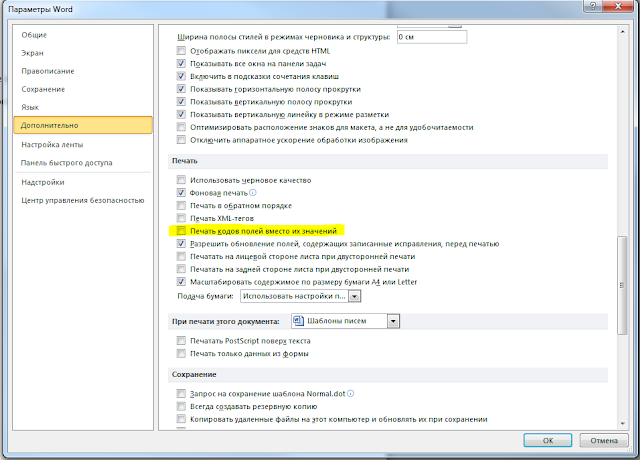Select the Дополнительно category

coord(83,125)
